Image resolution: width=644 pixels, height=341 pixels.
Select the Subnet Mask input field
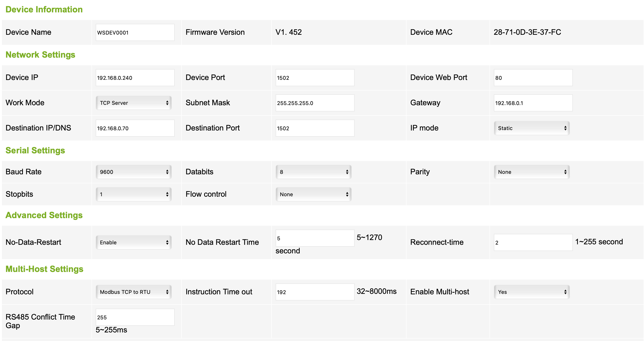pyautogui.click(x=315, y=103)
